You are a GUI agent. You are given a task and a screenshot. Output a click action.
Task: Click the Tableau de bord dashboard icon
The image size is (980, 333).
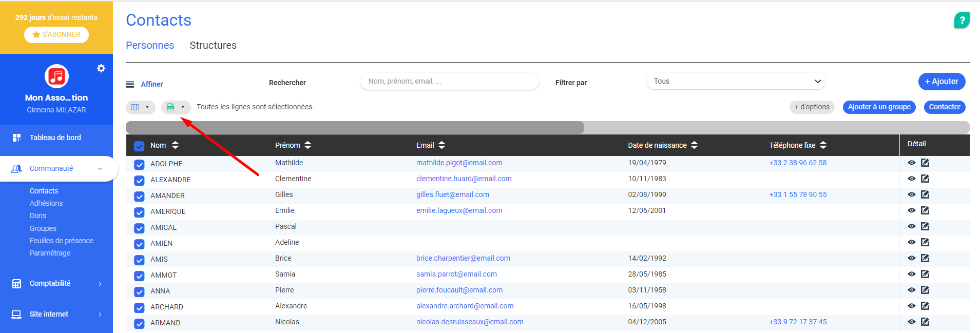coord(16,138)
